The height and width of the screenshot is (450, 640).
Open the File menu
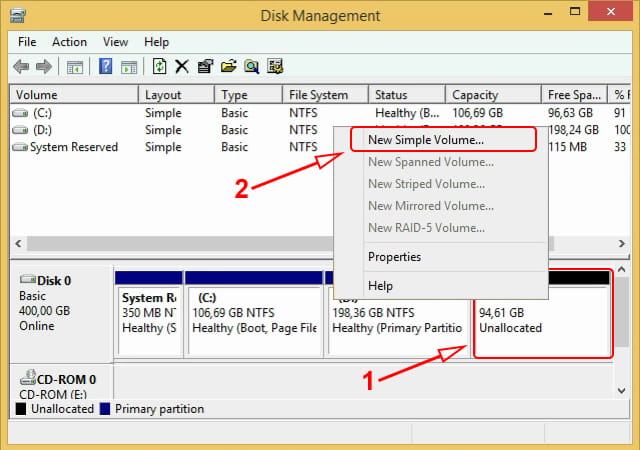tap(27, 42)
